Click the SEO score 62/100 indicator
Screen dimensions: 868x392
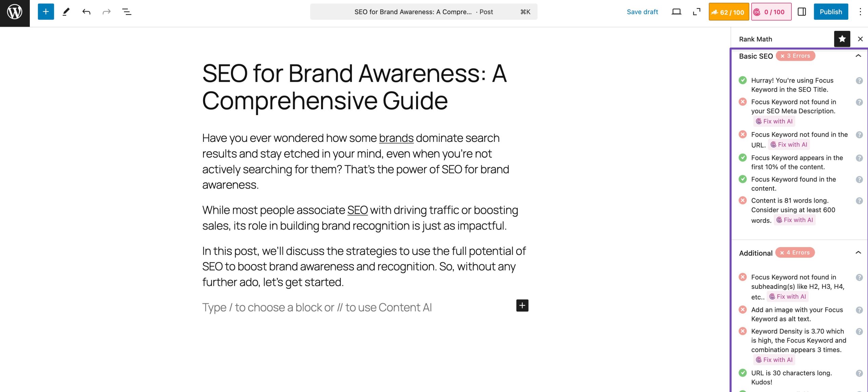[728, 12]
